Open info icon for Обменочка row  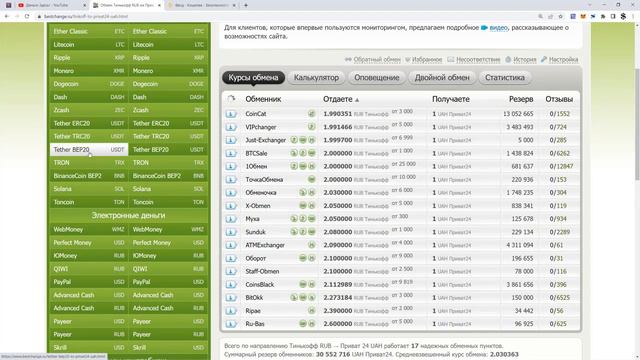coord(231,193)
